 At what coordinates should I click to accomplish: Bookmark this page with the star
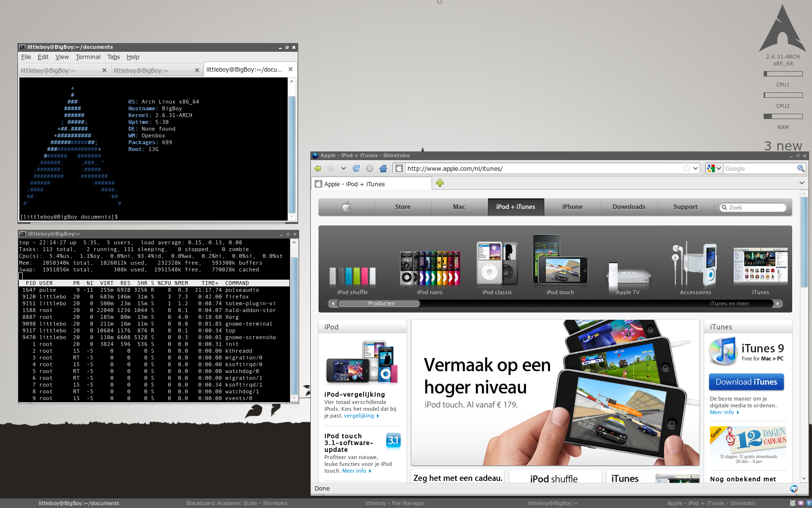(x=687, y=168)
